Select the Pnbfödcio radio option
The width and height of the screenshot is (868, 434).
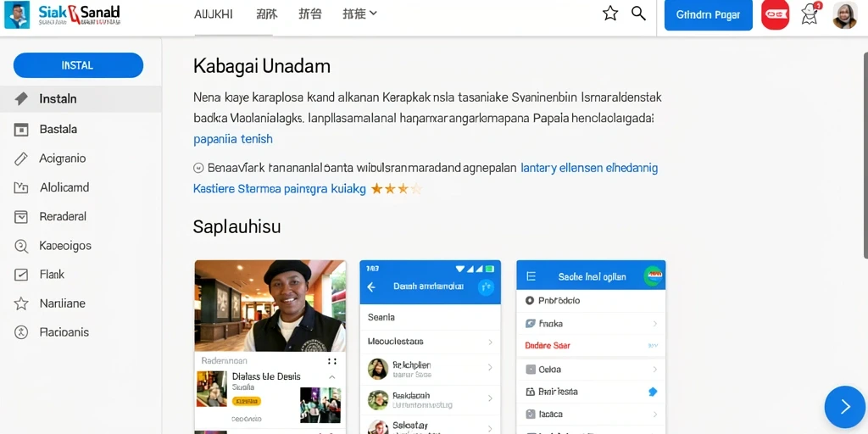pos(529,301)
